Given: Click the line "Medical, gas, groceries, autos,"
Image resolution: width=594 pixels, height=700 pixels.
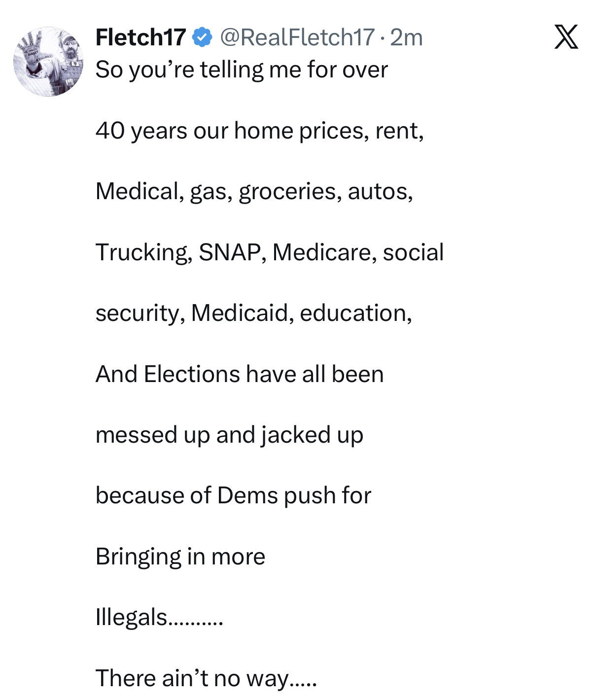Looking at the screenshot, I should pos(254,191).
